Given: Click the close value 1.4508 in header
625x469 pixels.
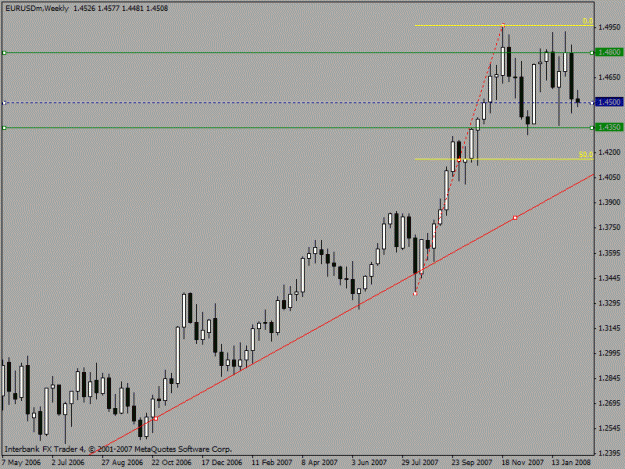Looking at the screenshot, I should (157, 8).
